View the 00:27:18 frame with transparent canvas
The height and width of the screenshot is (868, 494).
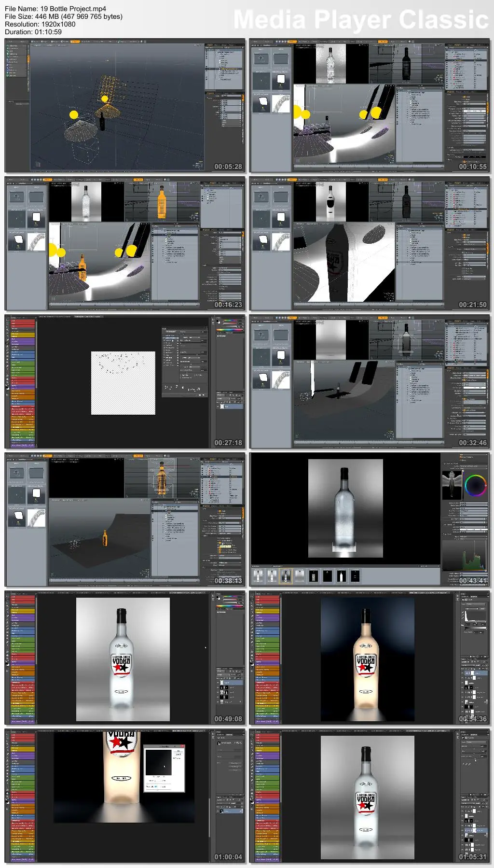[x=125, y=381]
